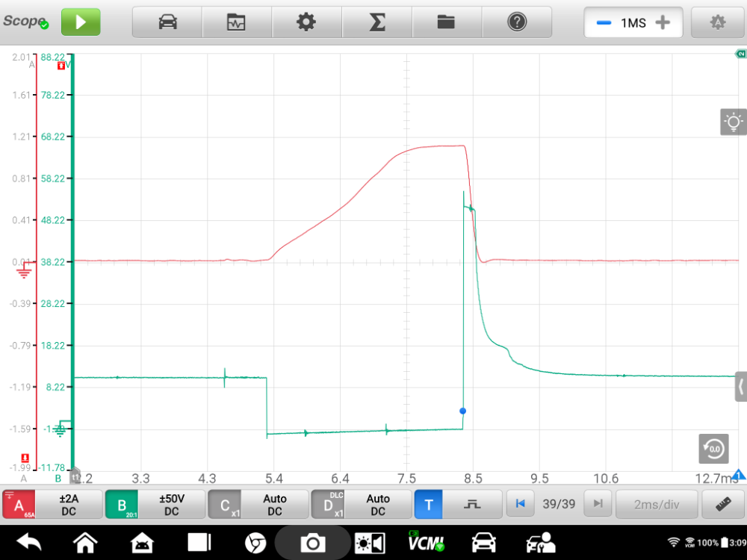Screen dimensions: 747x560
Task: Open the waveform preset library icon
Action: coord(236,22)
